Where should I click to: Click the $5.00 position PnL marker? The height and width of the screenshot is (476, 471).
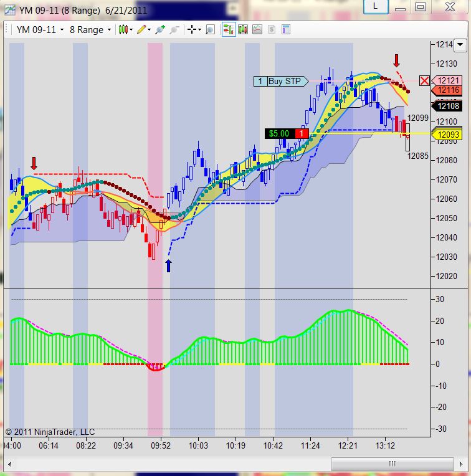(279, 133)
